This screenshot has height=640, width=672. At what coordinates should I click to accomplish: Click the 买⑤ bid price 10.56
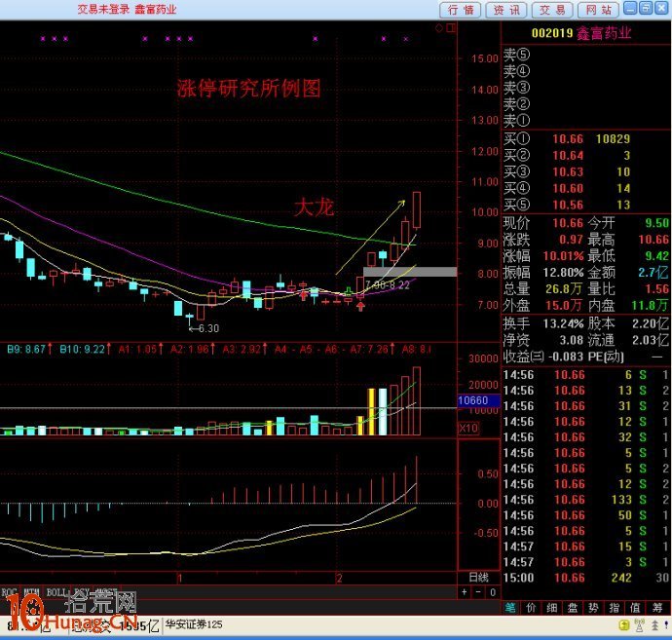click(x=568, y=205)
